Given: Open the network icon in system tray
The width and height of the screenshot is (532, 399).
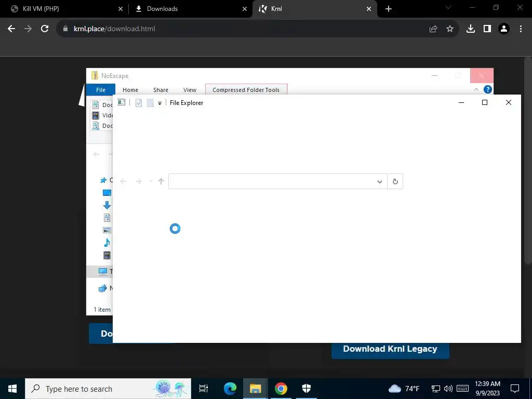Looking at the screenshot, I should pos(436,389).
